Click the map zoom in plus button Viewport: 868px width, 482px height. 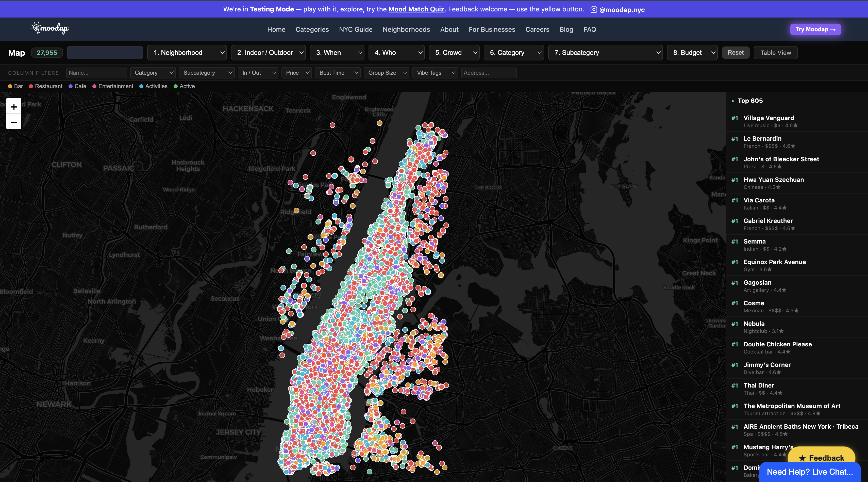click(x=14, y=107)
